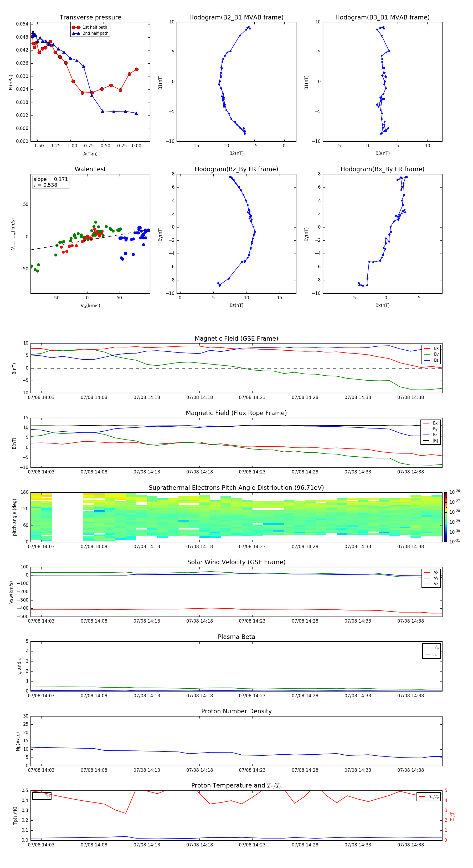473x868 pixels.
Task: Click the Hodogram(B3_B1 MVAB frame) title
Action: [382, 17]
